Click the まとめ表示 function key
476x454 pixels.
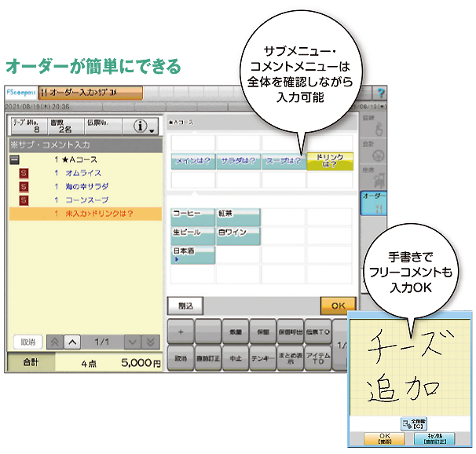coord(290,358)
